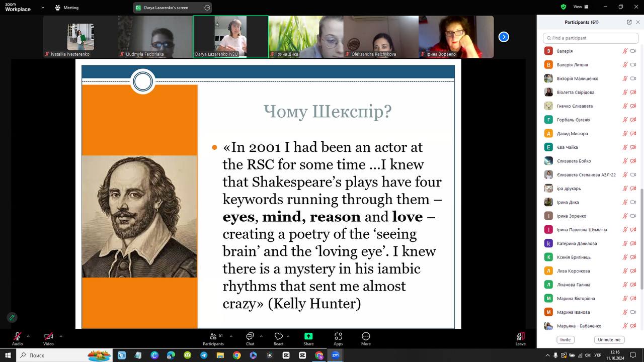Select participant Горбаль Євгенія in list

point(591,120)
